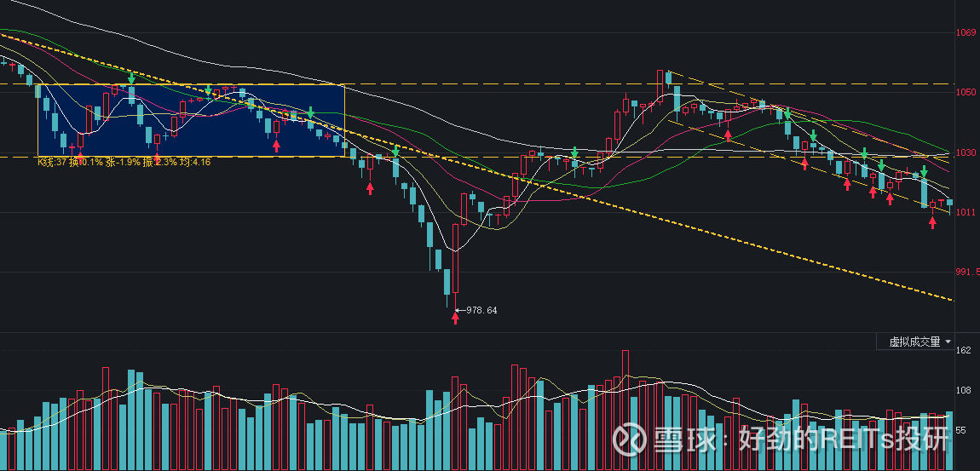Click rightmost red arrow inside the blue box
The image size is (980, 471).
(x=276, y=146)
